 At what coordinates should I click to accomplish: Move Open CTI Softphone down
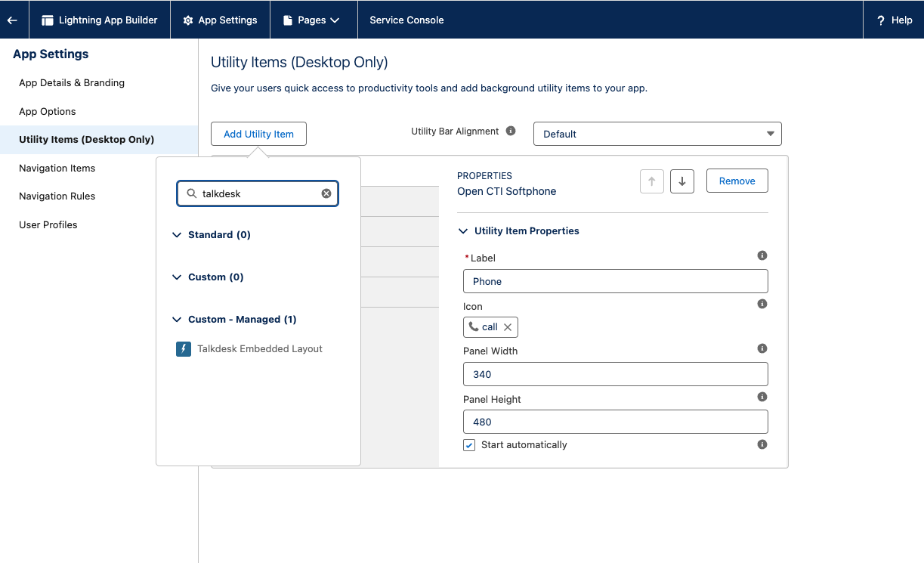coord(682,181)
